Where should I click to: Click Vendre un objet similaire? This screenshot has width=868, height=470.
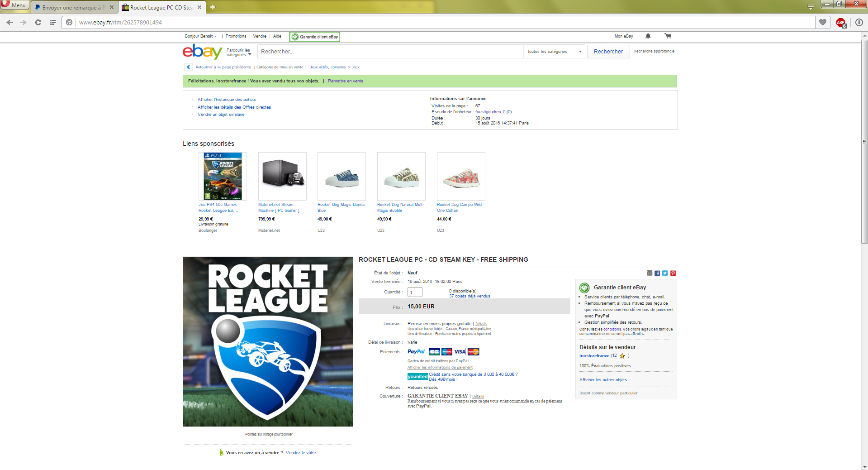[x=221, y=115]
